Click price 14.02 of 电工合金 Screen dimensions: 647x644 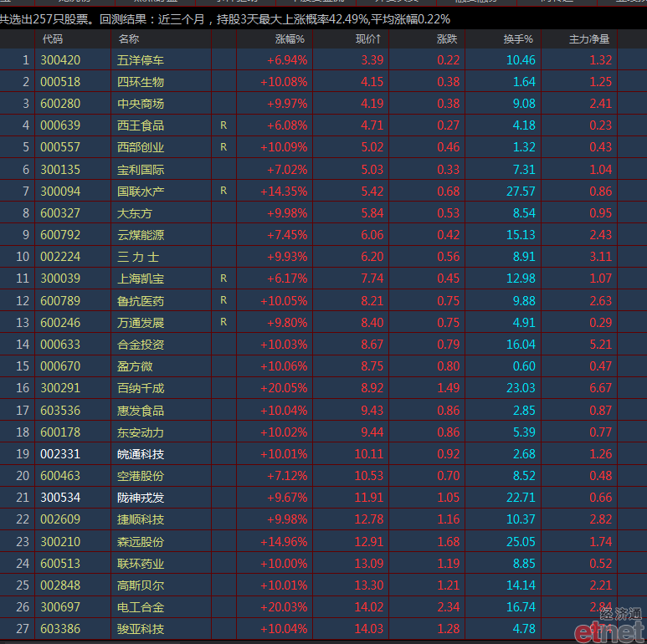coord(369,607)
